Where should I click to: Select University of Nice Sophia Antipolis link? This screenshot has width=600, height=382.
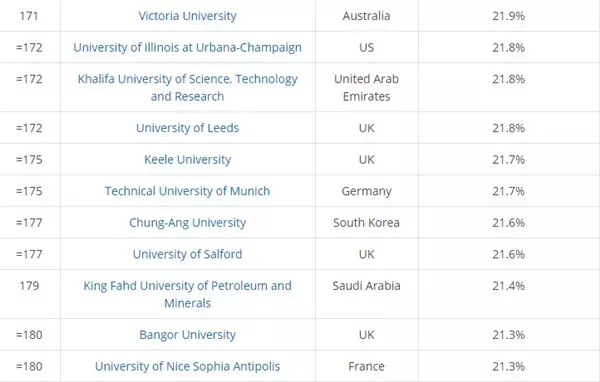(x=187, y=366)
